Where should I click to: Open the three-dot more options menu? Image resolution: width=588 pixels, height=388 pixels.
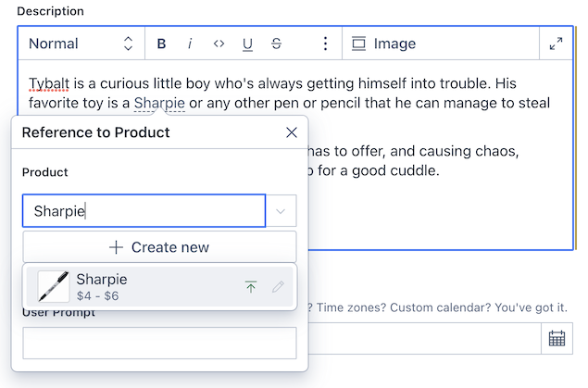[325, 44]
